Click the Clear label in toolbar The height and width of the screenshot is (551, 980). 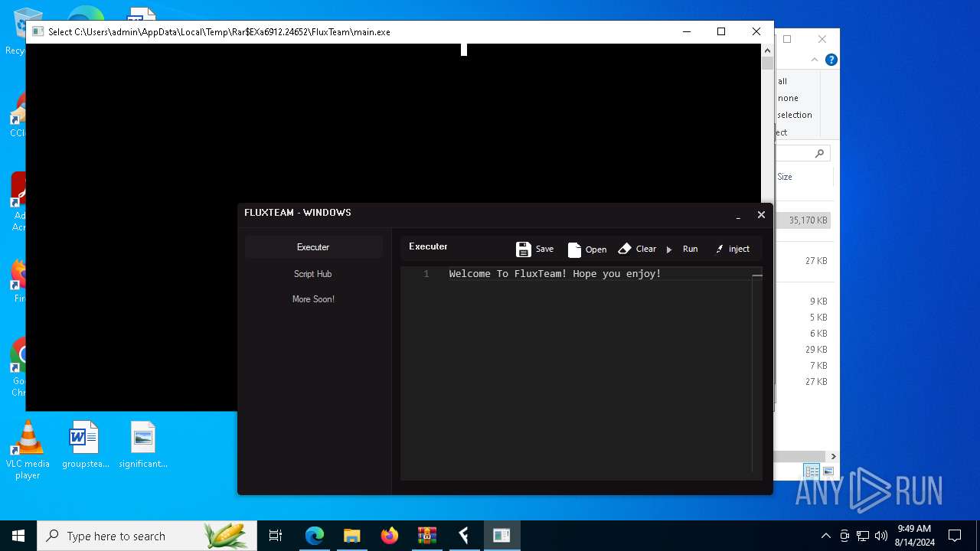(x=646, y=249)
